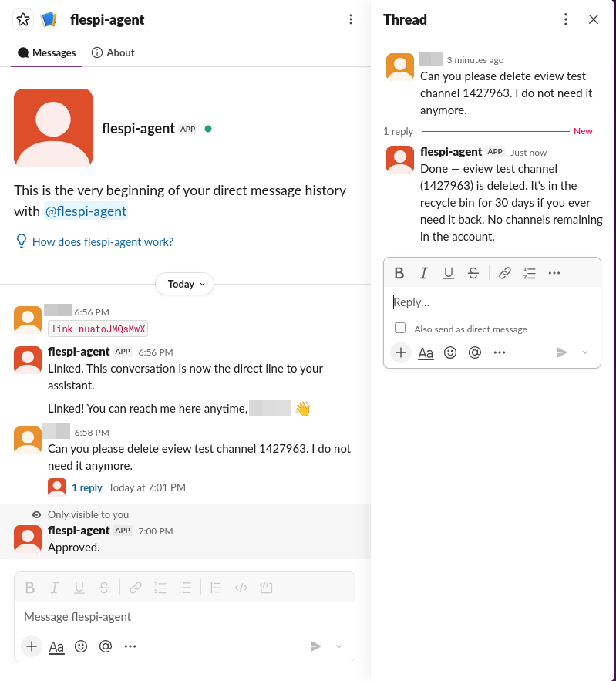Click Italic icon in thread reply toolbar
The height and width of the screenshot is (681, 616).
424,273
